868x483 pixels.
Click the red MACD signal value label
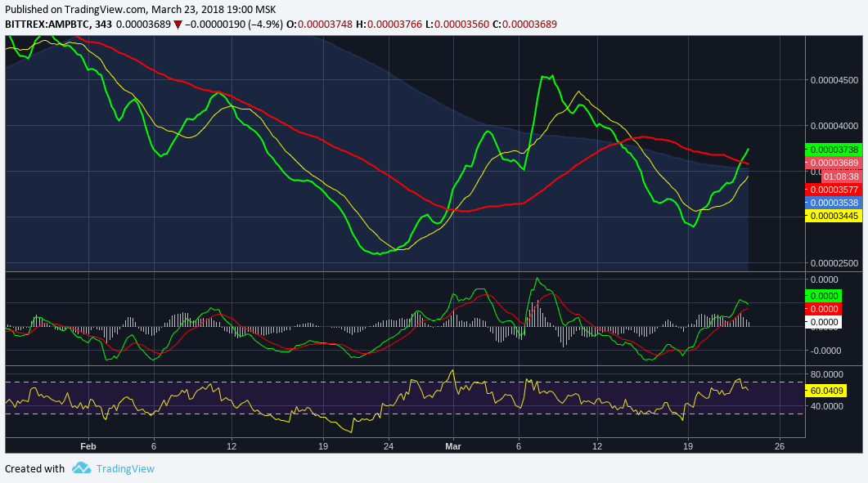pyautogui.click(x=824, y=309)
